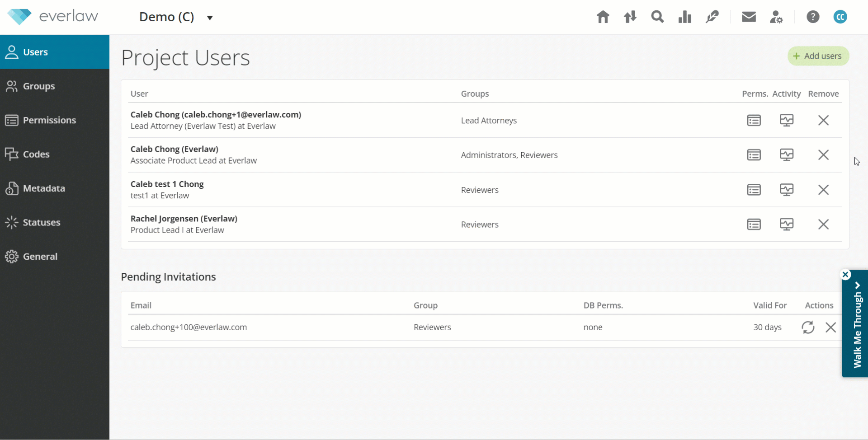
Task: Open the analytics bar chart icon
Action: coord(685,17)
